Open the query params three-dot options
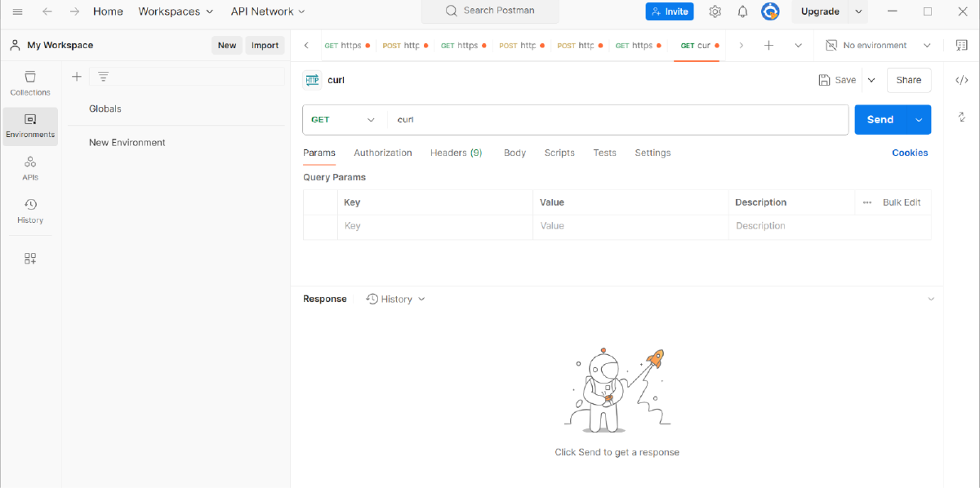 [x=867, y=202]
